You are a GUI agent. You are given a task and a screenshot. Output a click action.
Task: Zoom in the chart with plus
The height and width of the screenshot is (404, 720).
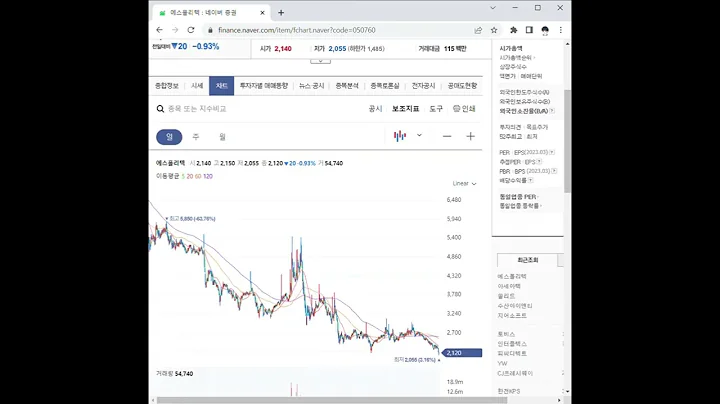[x=470, y=136]
